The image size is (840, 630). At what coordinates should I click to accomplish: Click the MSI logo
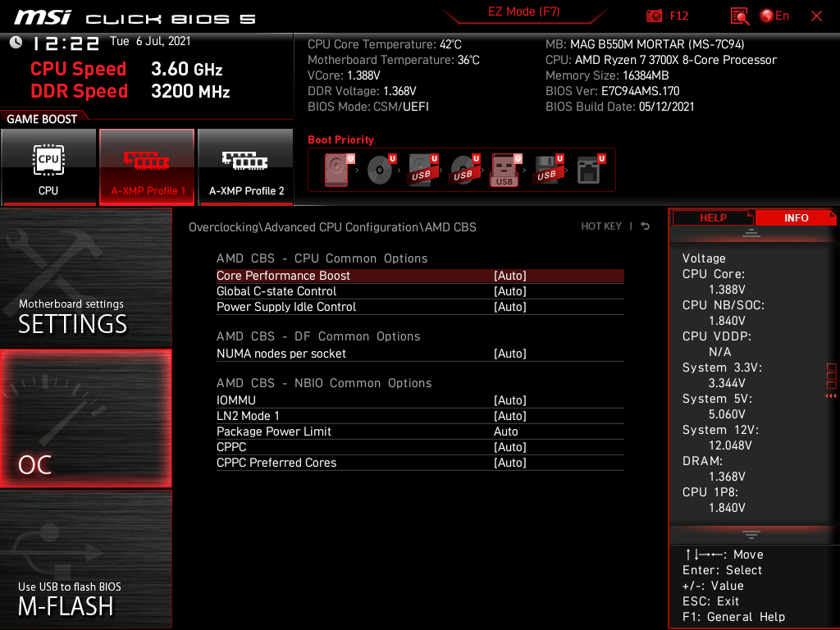pyautogui.click(x=43, y=17)
